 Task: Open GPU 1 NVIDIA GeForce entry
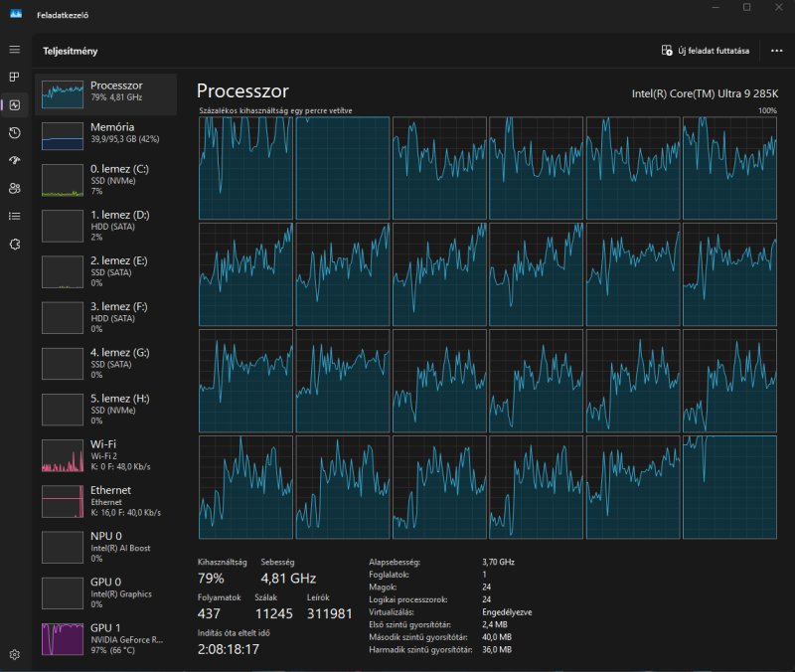pyautogui.click(x=106, y=637)
